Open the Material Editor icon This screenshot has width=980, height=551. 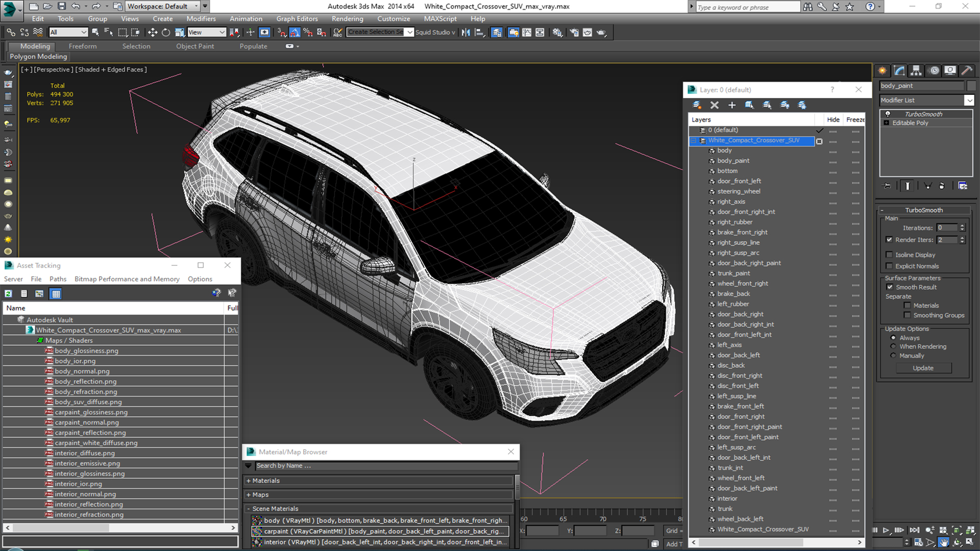[x=557, y=32]
